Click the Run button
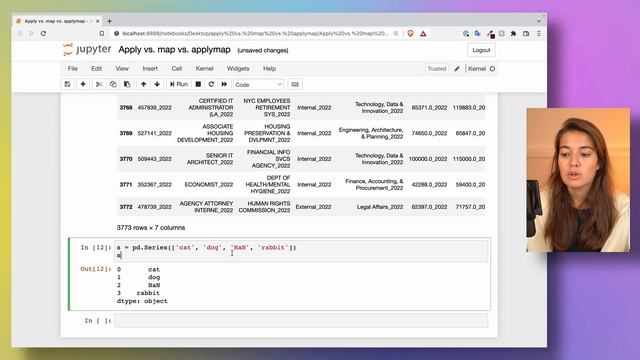 point(179,84)
